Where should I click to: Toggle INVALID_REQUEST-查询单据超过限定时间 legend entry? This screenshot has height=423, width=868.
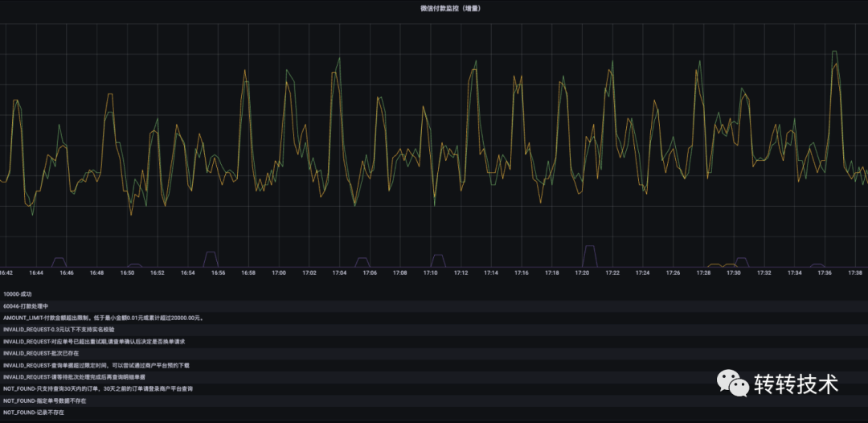(96, 365)
